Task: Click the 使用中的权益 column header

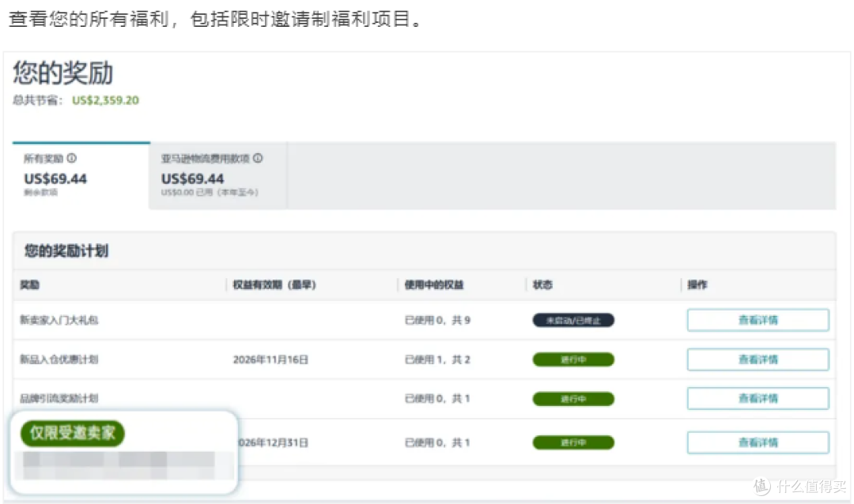Action: coord(433,284)
